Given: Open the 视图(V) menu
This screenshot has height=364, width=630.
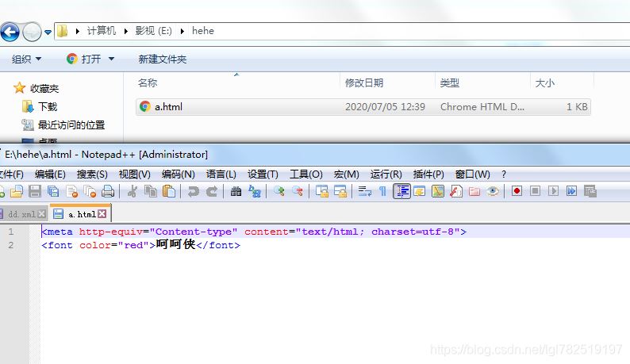Looking at the screenshot, I should pyautogui.click(x=135, y=174).
